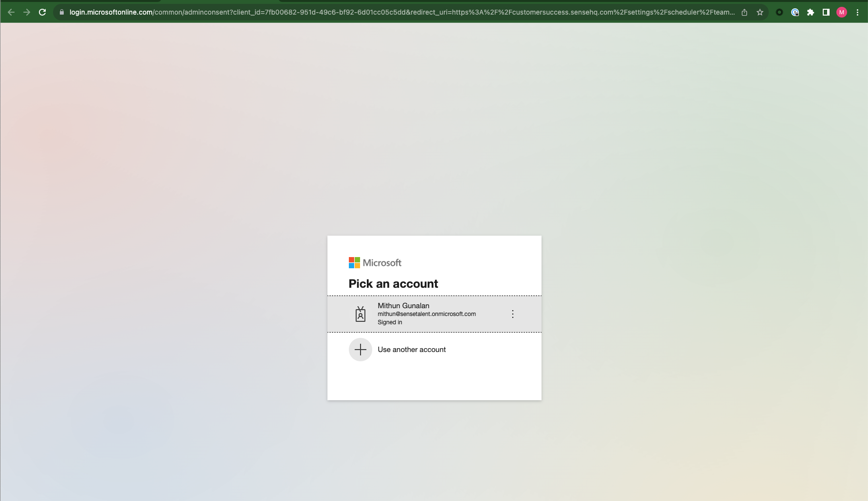View site info via lock icon
Screen dimensions: 868x501
[61, 12]
